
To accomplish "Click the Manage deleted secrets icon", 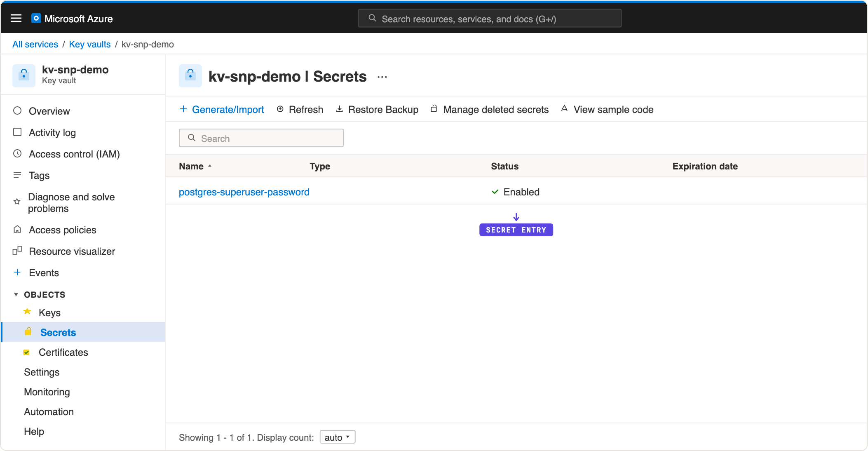I will point(434,109).
